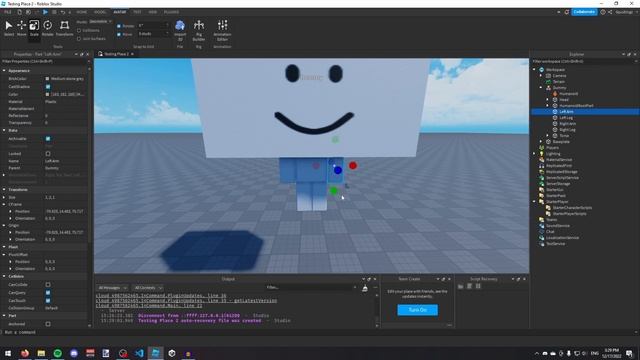The height and width of the screenshot is (360, 640).
Task: Click the Humanoid icon in Explorer tree
Action: tap(555, 93)
